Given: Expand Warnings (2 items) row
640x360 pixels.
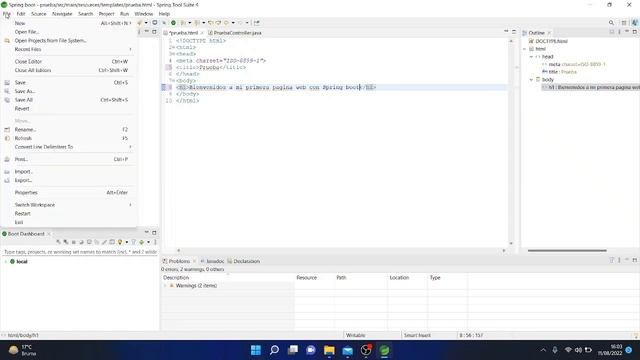Looking at the screenshot, I should pyautogui.click(x=165, y=286).
